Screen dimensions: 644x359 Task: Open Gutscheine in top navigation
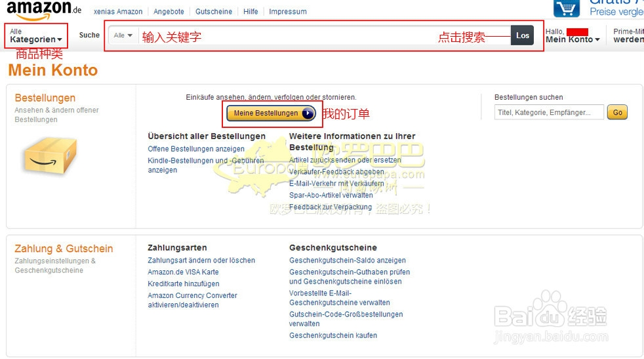[x=214, y=12]
